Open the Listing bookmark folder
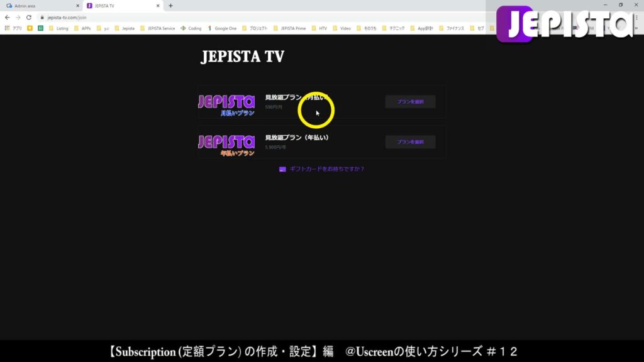This screenshot has height=362, width=644. [58, 28]
